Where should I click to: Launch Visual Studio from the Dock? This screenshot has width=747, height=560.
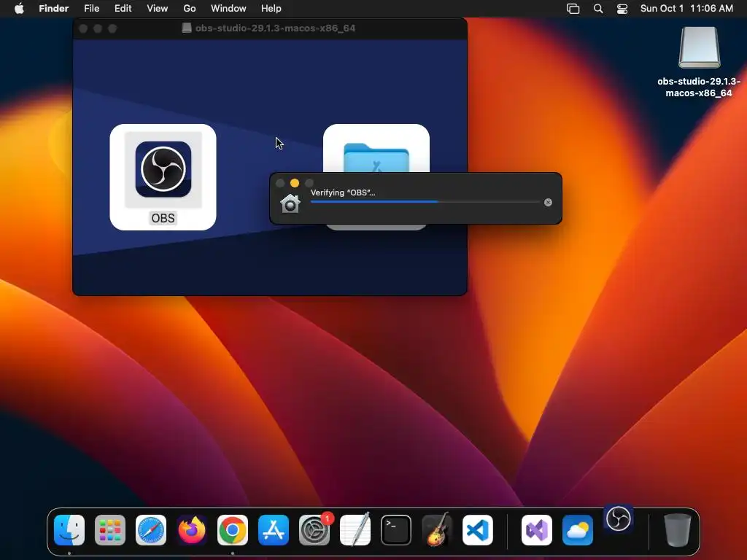[537, 530]
